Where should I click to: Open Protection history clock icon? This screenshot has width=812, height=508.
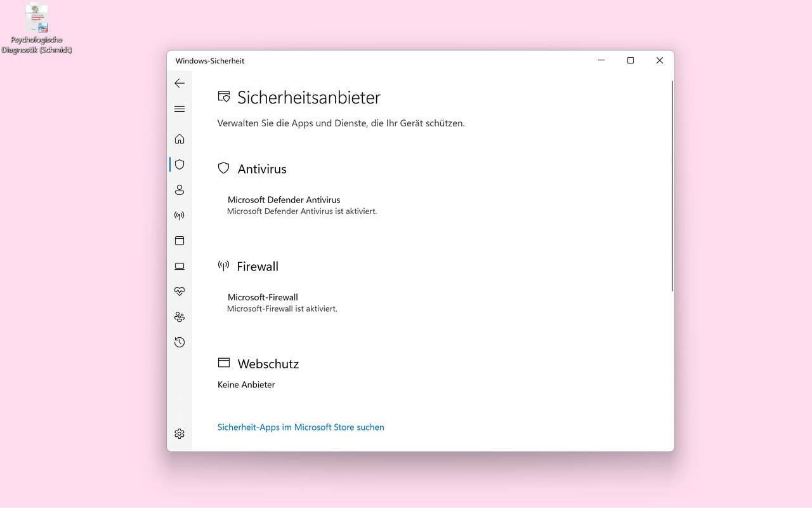pos(180,342)
